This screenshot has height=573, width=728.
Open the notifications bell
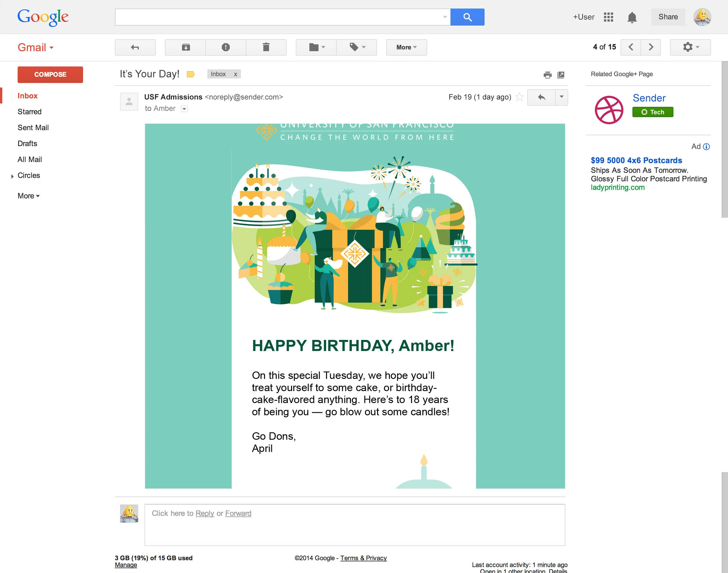[632, 17]
